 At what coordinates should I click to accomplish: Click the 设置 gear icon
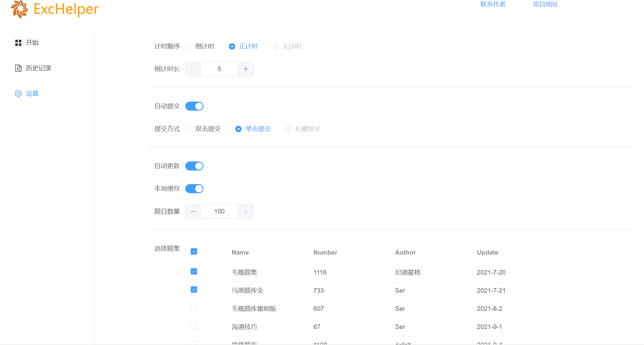pos(18,94)
